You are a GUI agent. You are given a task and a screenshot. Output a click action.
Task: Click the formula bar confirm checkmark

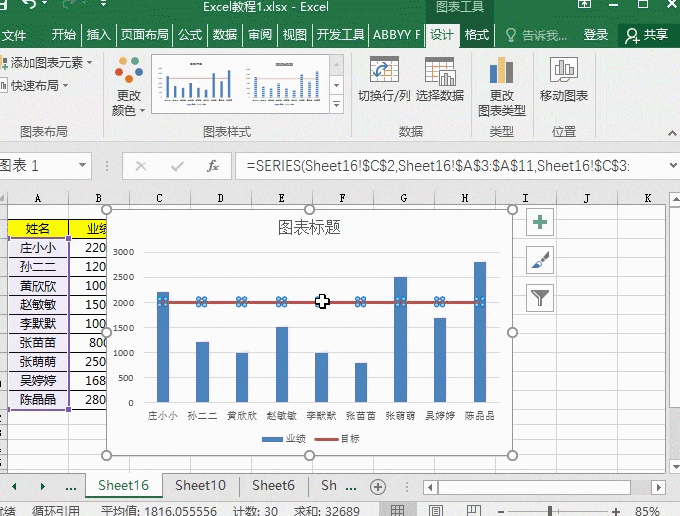[x=177, y=166]
